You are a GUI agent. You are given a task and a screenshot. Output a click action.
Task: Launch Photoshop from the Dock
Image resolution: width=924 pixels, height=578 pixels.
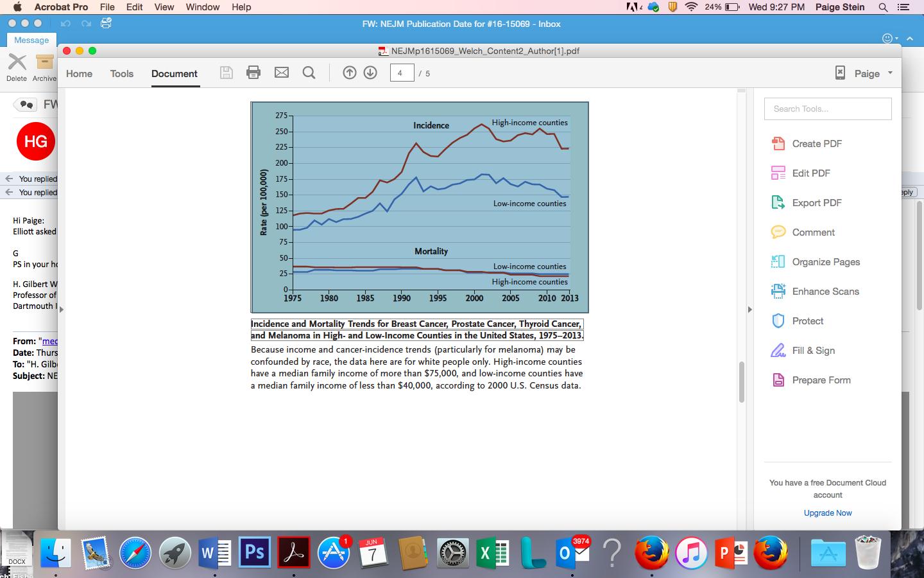pos(254,551)
